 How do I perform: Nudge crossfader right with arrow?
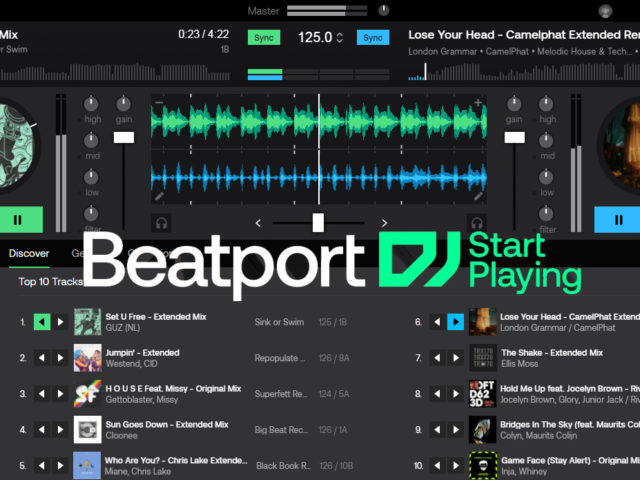(x=384, y=223)
